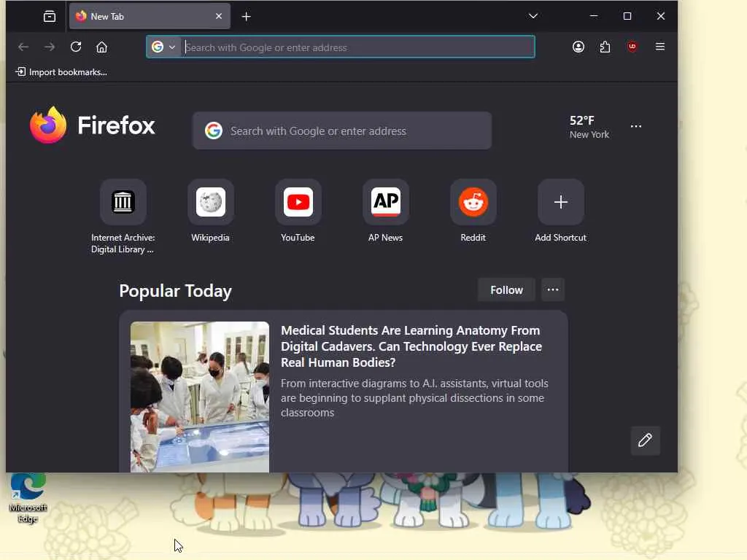This screenshot has height=560, width=747.
Task: Reload the current page
Action: (76, 47)
